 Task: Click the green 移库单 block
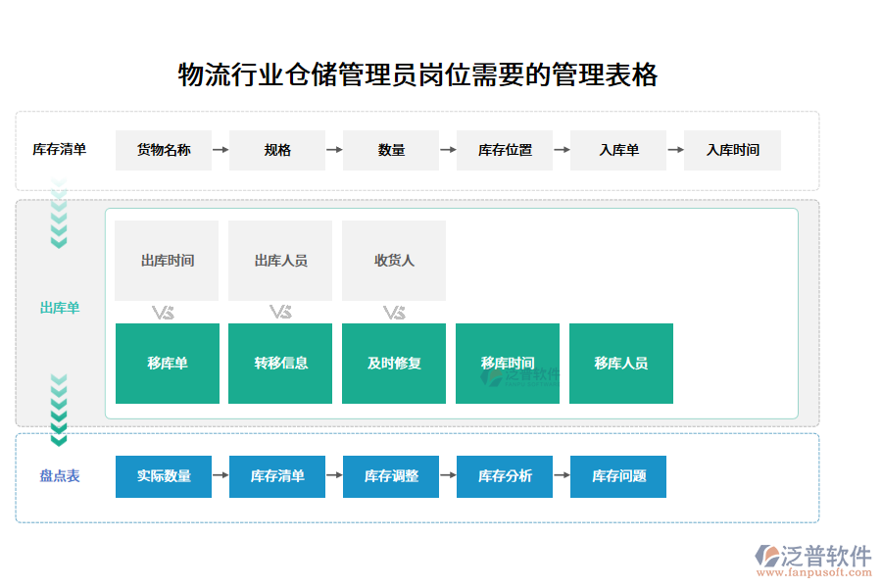[167, 363]
